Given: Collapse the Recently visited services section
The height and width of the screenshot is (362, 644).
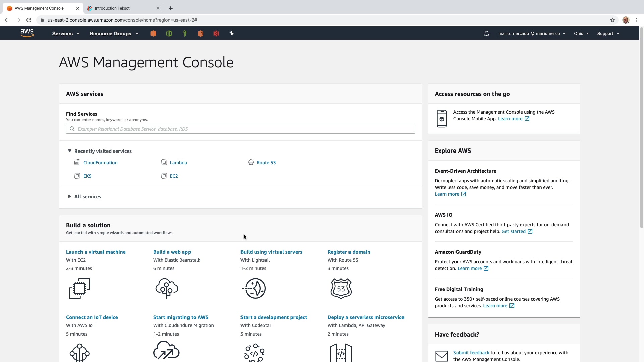Looking at the screenshot, I should [70, 151].
